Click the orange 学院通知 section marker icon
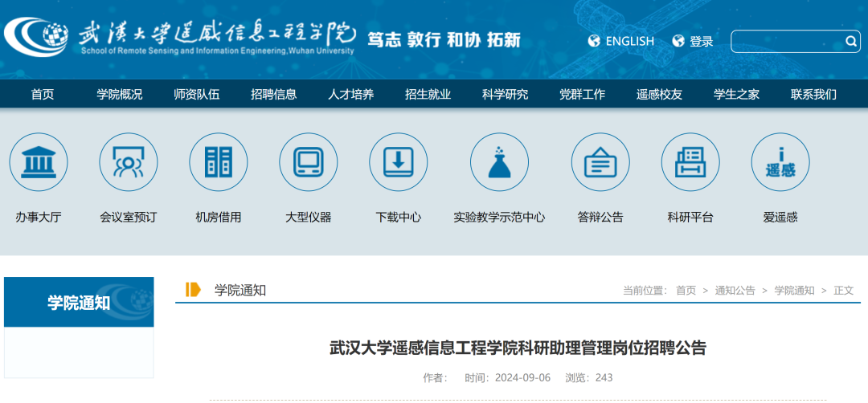 click(x=193, y=290)
